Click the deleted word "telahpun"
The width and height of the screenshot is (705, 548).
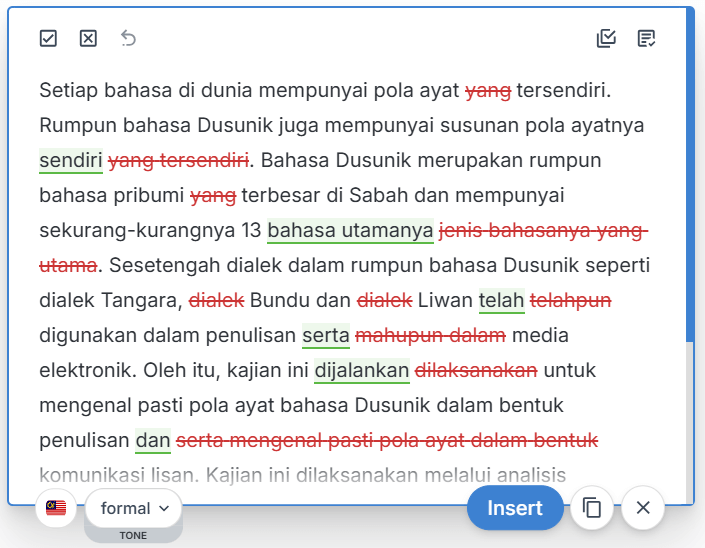[570, 300]
